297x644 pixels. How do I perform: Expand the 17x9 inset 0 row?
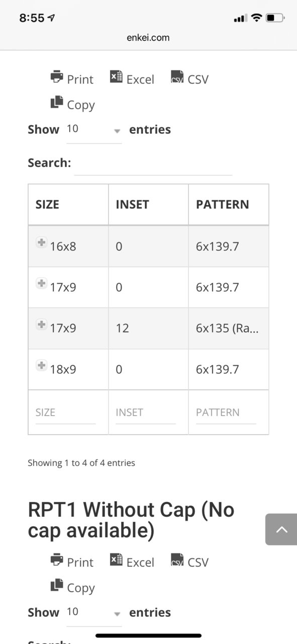(42, 283)
